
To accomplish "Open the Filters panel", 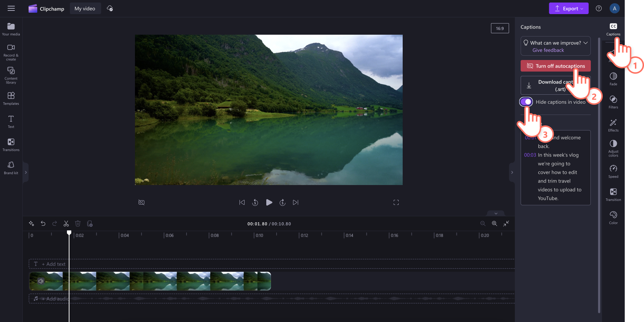I will (613, 102).
